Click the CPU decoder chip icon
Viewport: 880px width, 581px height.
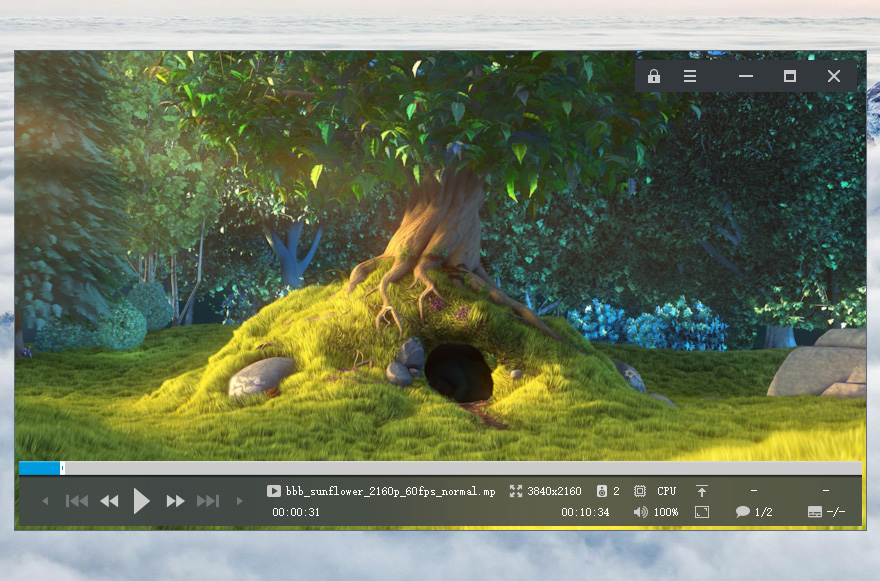(x=639, y=491)
